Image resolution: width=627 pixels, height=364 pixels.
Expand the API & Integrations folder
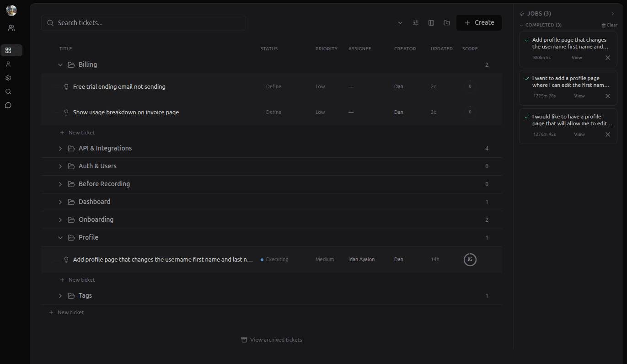60,148
